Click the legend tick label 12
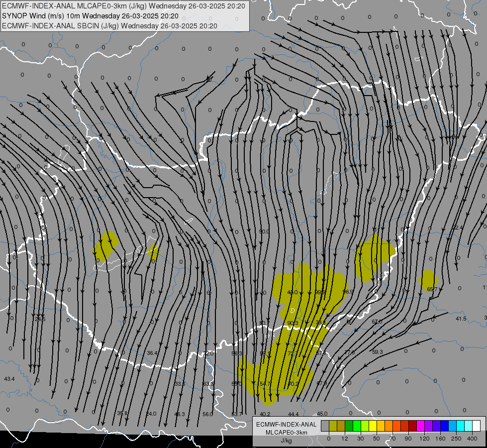The image size is (487, 448). click(x=345, y=439)
